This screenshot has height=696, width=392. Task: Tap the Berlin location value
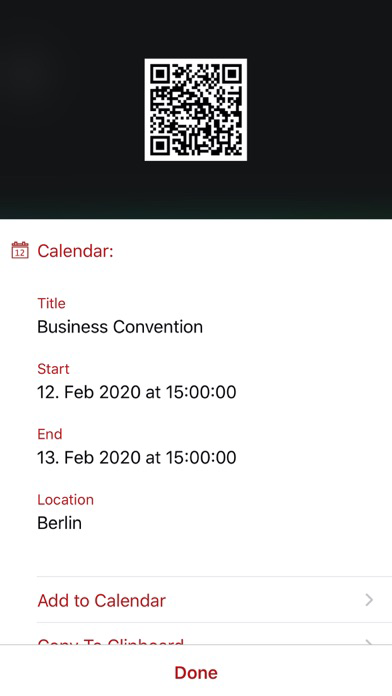(59, 523)
